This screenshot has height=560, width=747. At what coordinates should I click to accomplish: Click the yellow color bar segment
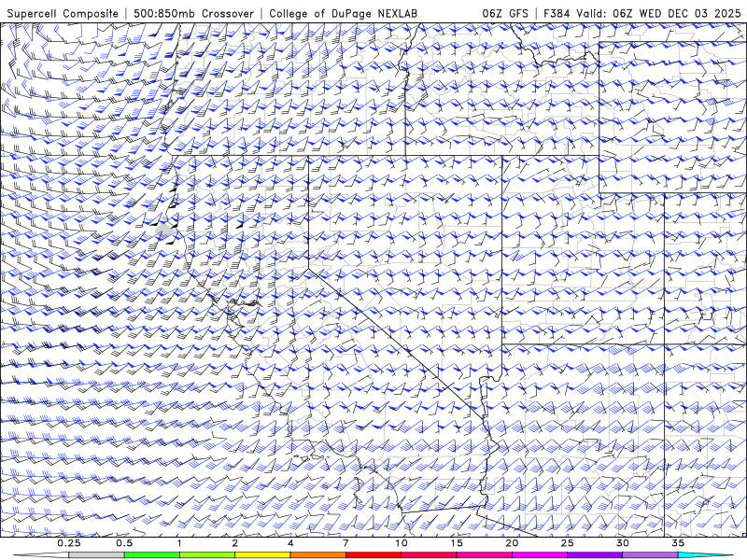tap(262, 555)
